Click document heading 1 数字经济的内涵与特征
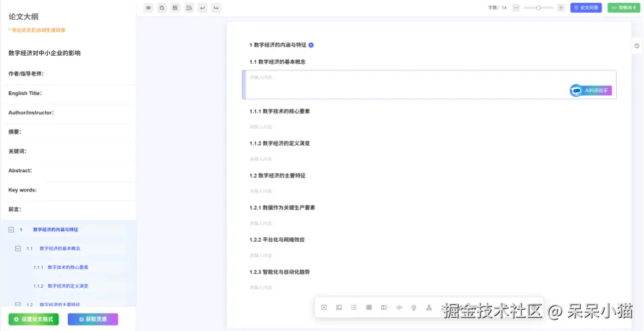The height and width of the screenshot is (331, 644). (278, 45)
